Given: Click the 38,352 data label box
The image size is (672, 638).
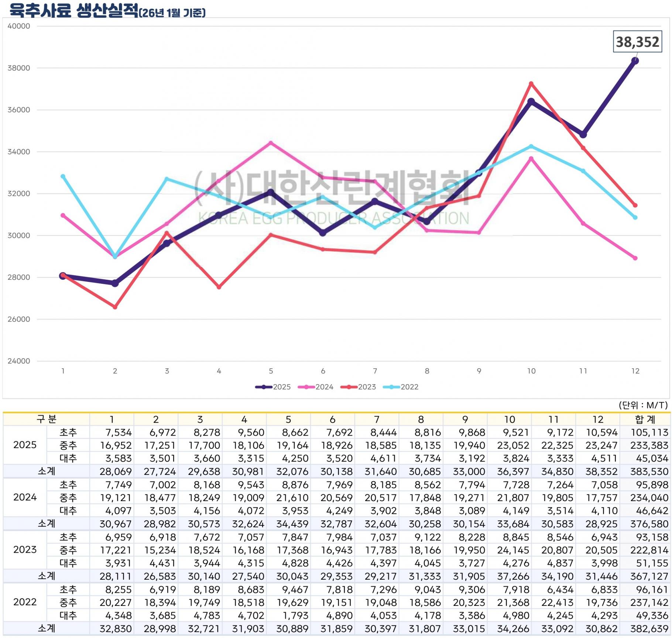Looking at the screenshot, I should pyautogui.click(x=637, y=42).
